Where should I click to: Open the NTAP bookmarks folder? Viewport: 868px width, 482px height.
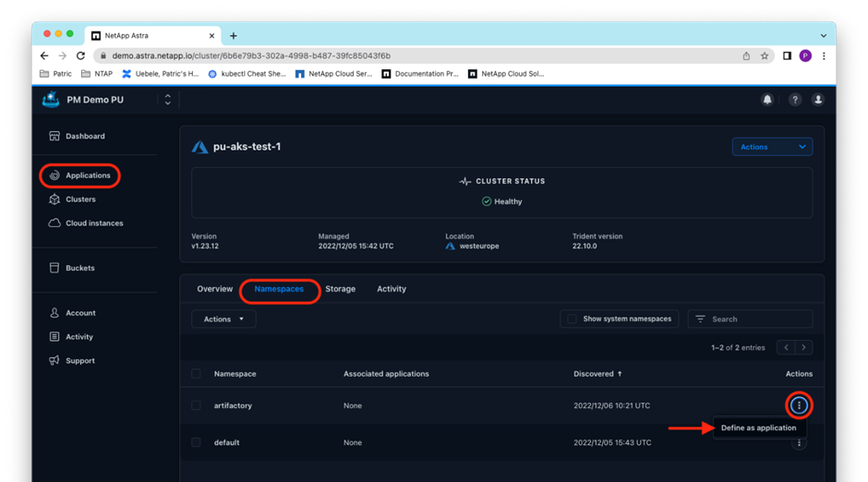coord(97,74)
